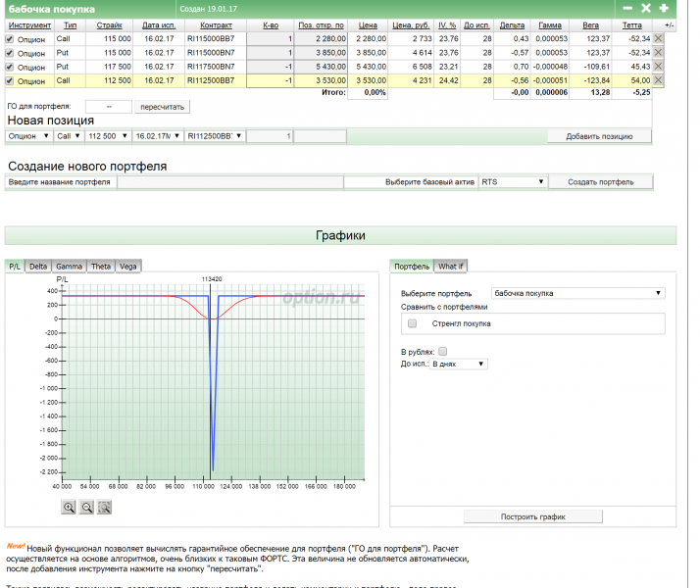
Task: Enable comparison with 'Стренгл покупка' portfolio
Action: pos(413,323)
